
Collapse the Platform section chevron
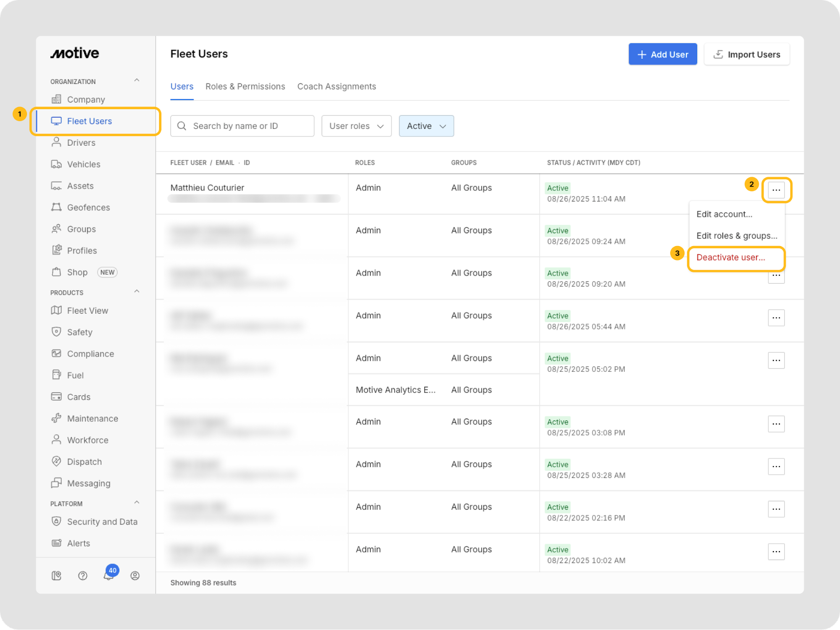click(137, 502)
